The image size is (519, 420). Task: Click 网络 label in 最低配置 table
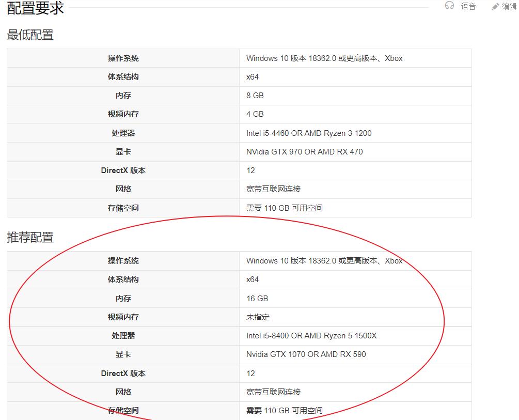point(123,189)
